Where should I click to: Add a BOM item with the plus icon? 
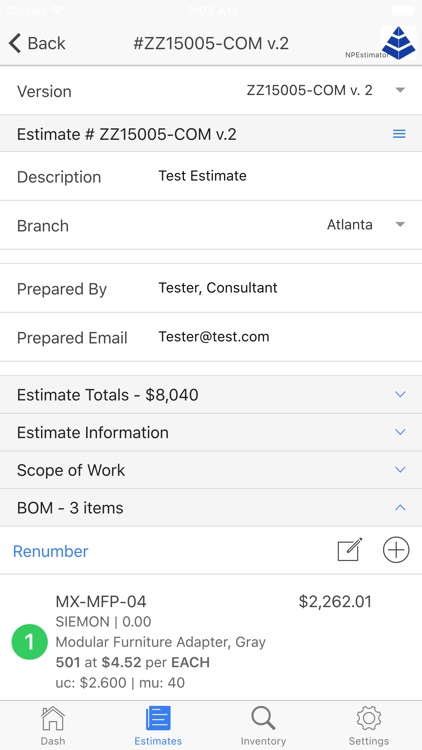396,550
